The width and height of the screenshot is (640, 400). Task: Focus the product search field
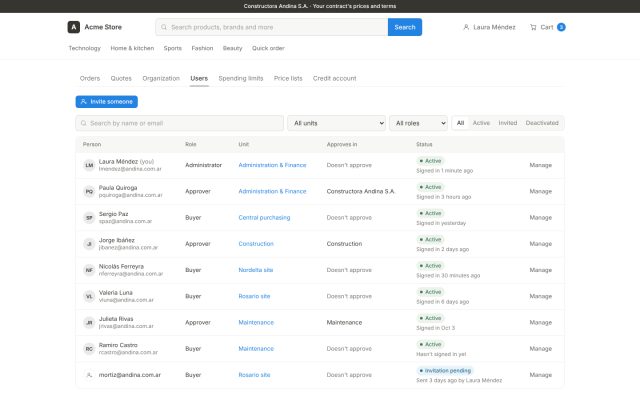[272, 27]
